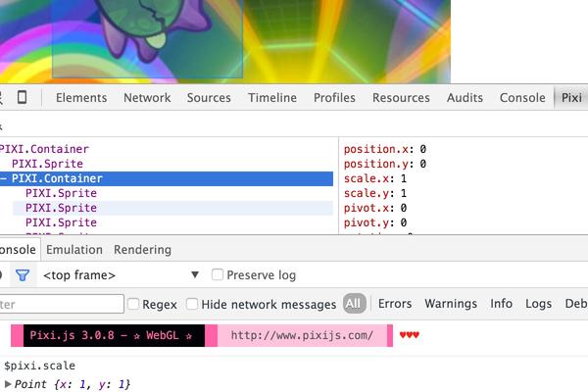This screenshot has height=392, width=588.
Task: Open the Elements panel tab
Action: [x=81, y=98]
